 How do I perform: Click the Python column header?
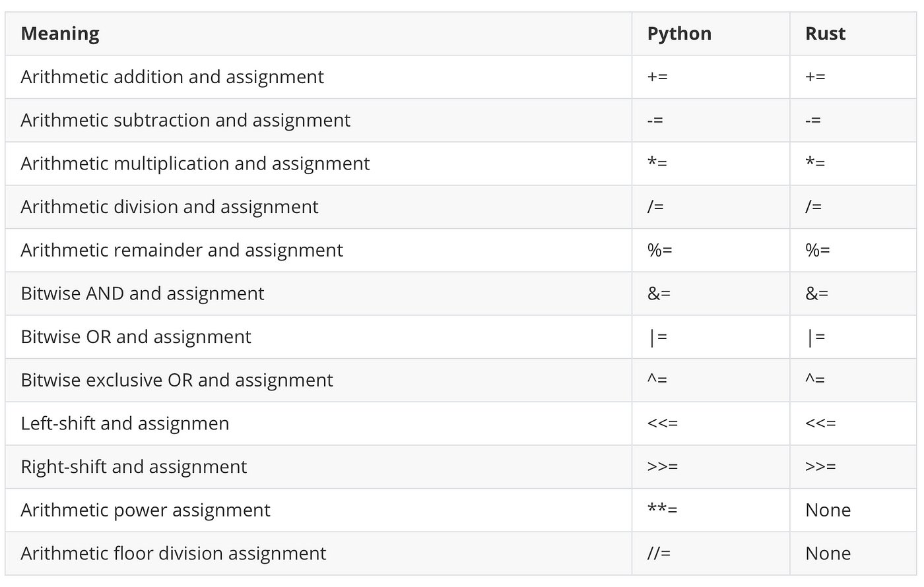click(679, 34)
